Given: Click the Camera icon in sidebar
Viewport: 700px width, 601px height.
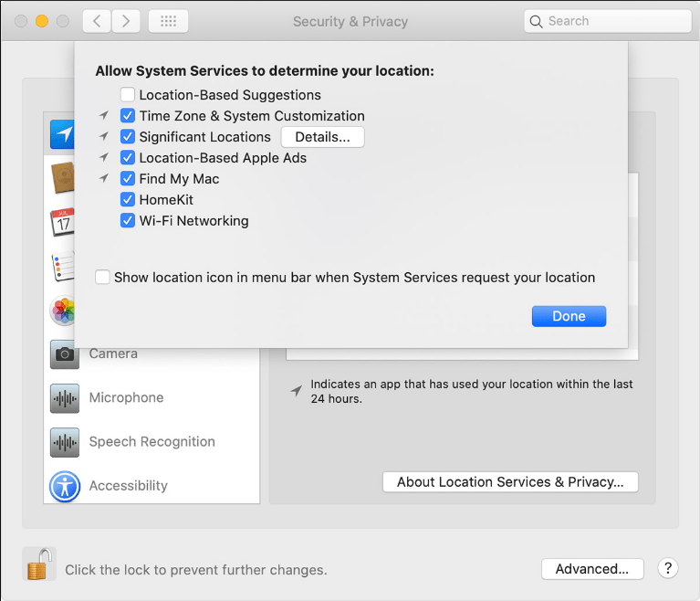Looking at the screenshot, I should (x=65, y=353).
